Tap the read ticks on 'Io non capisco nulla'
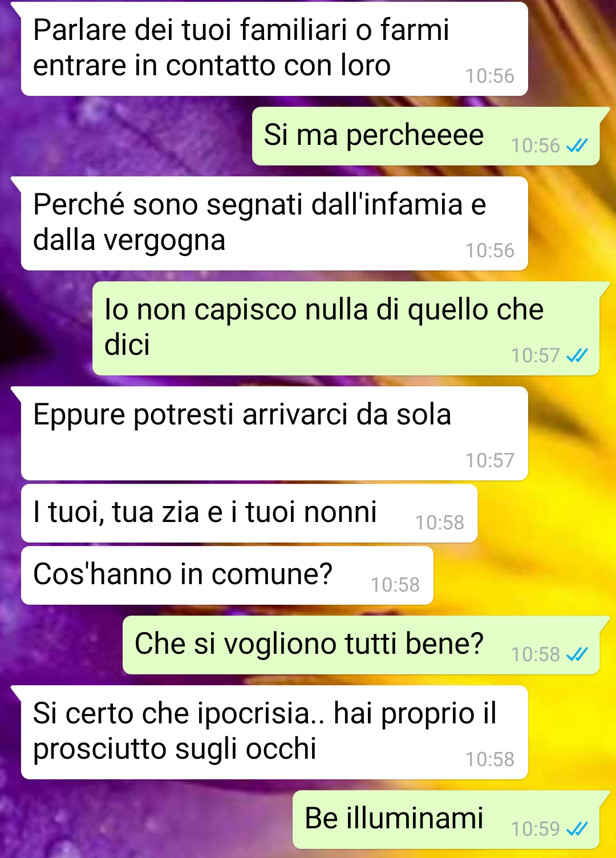 [577, 356]
